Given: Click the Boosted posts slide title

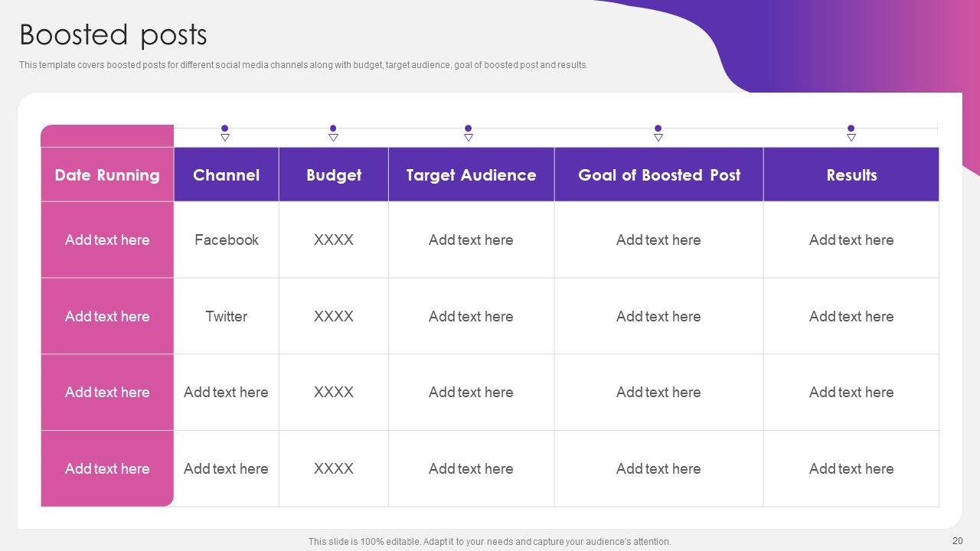Looking at the screenshot, I should coord(113,35).
